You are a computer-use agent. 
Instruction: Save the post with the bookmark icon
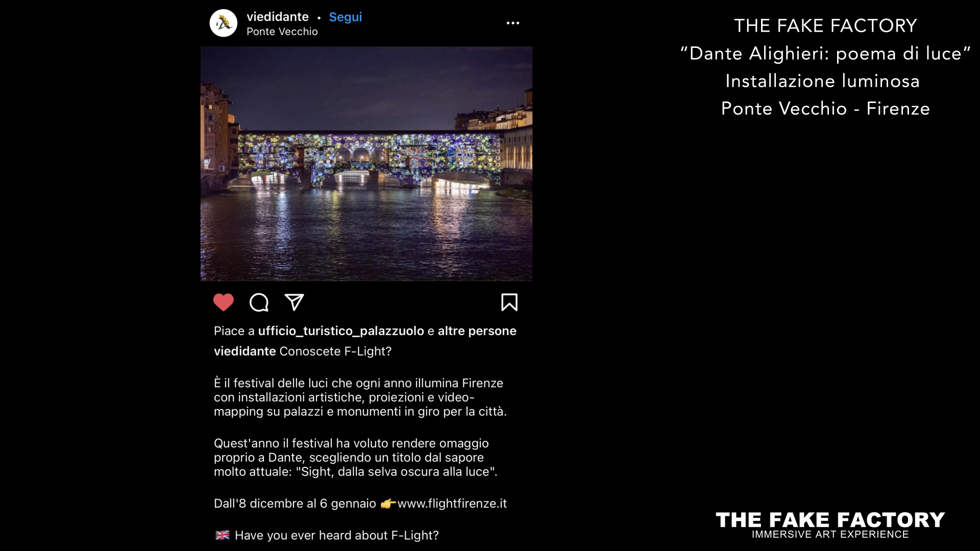pyautogui.click(x=509, y=302)
